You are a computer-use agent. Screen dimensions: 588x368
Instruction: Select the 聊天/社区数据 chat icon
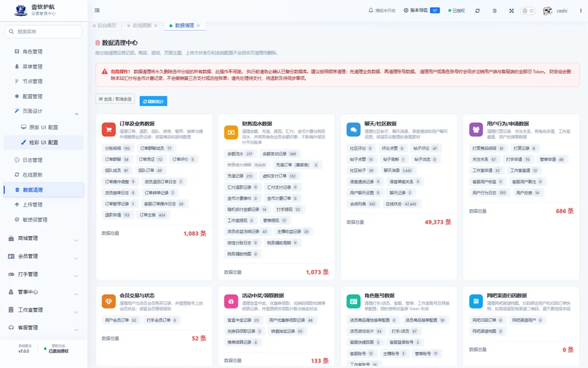353,129
